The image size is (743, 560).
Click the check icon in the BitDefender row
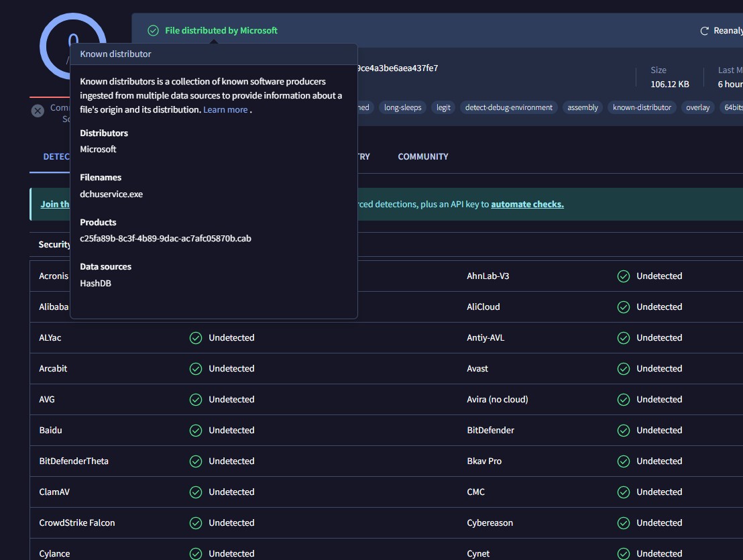(x=624, y=431)
